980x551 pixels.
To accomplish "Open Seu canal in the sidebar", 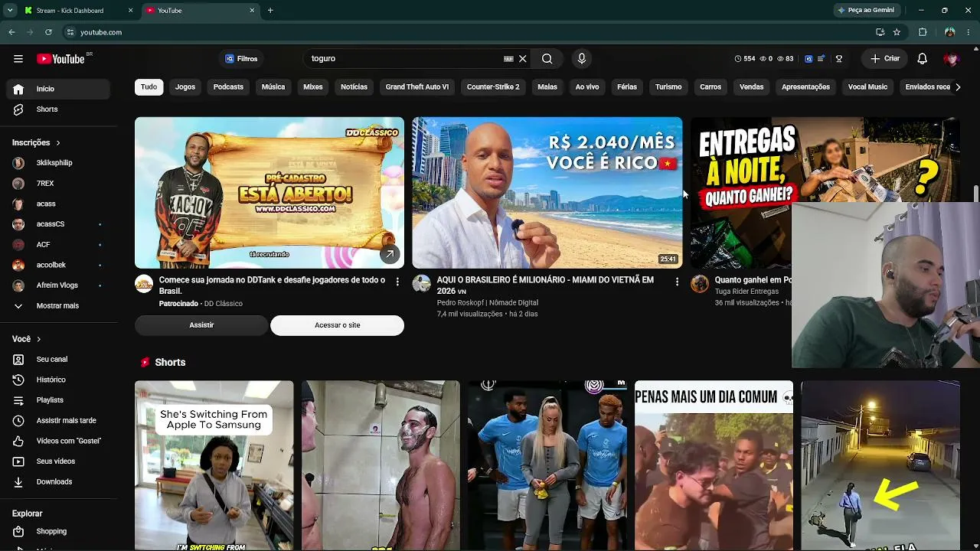I will click(58, 359).
